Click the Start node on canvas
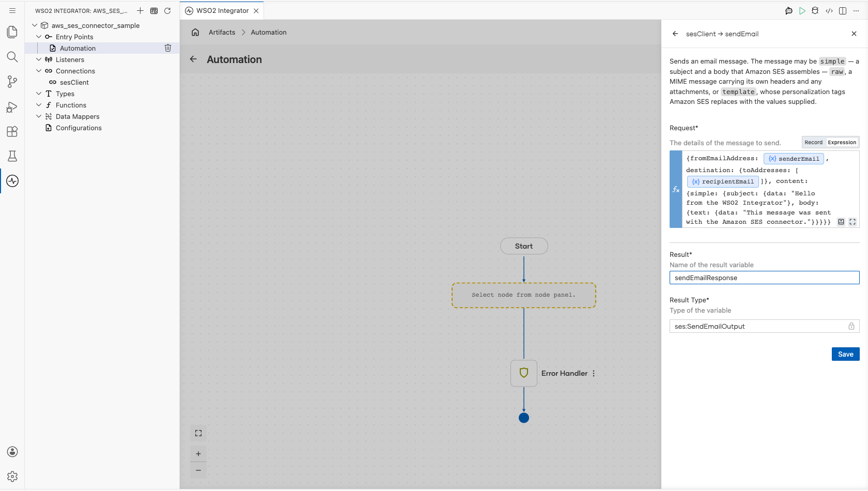 tap(524, 246)
